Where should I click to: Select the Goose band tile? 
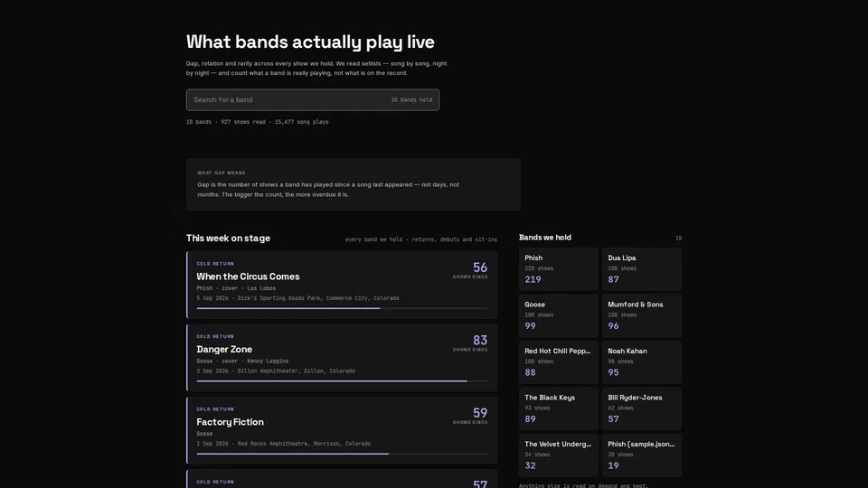click(x=559, y=315)
